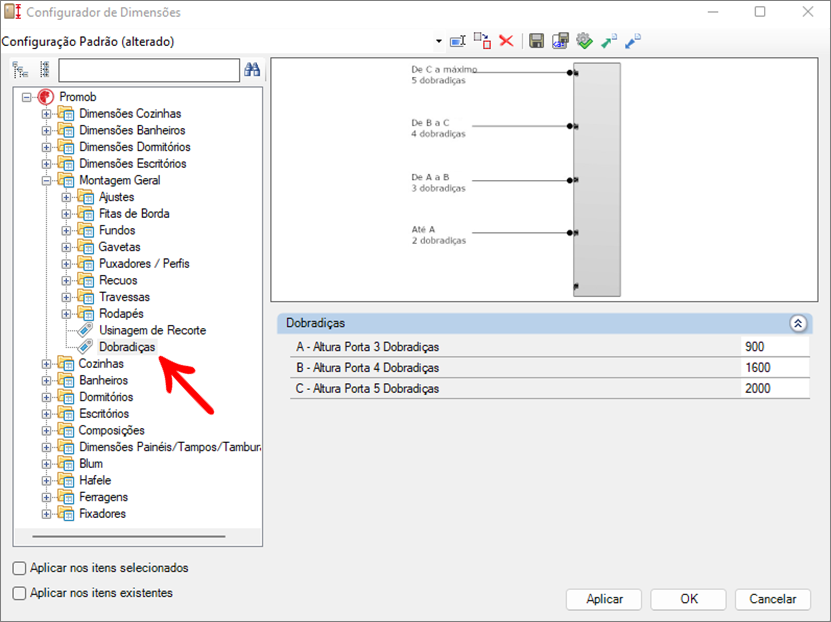Click the collapse-all tree icon
The width and height of the screenshot is (831, 622).
45,69
